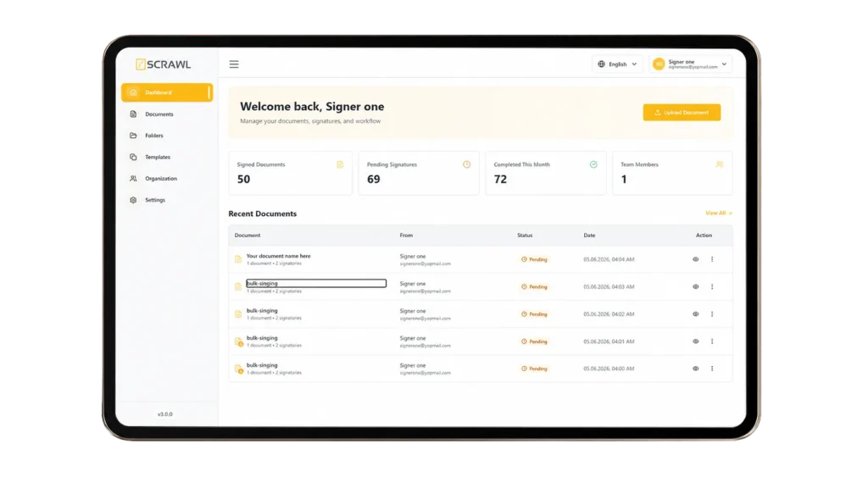Viewport: 868px width, 488px height.
Task: View the 'Your document name here' document via eye icon
Action: (x=696, y=259)
